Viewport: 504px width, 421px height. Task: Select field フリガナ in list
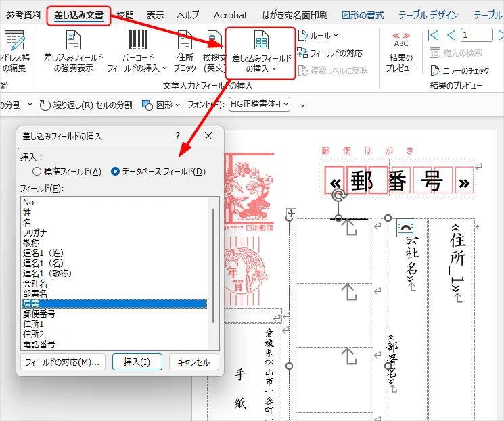[x=114, y=233]
